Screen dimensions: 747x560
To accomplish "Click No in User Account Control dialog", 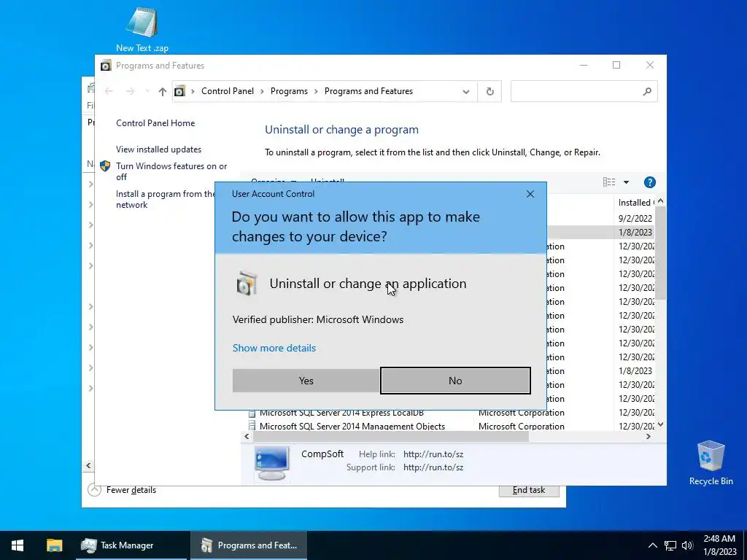I will (x=455, y=381).
